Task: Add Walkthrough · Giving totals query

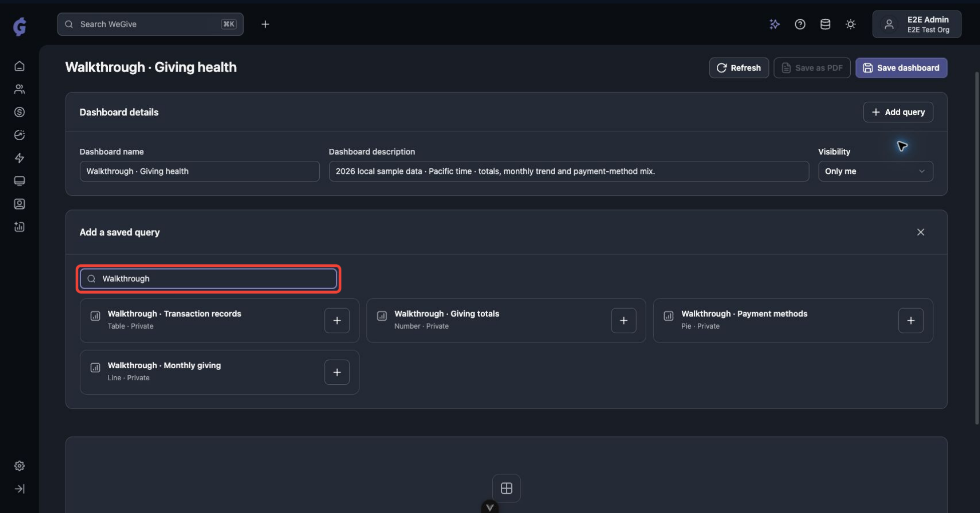Action: coord(624,321)
